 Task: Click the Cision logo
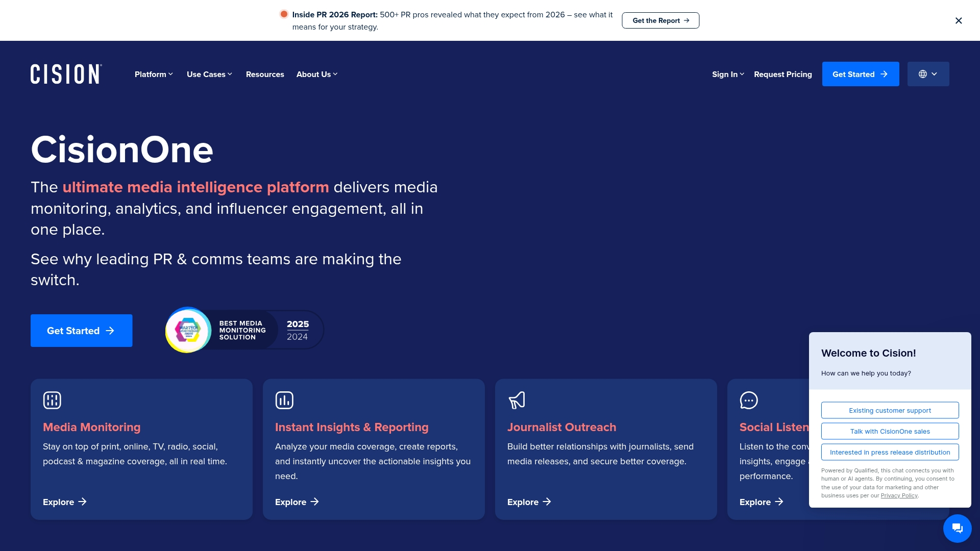point(66,74)
